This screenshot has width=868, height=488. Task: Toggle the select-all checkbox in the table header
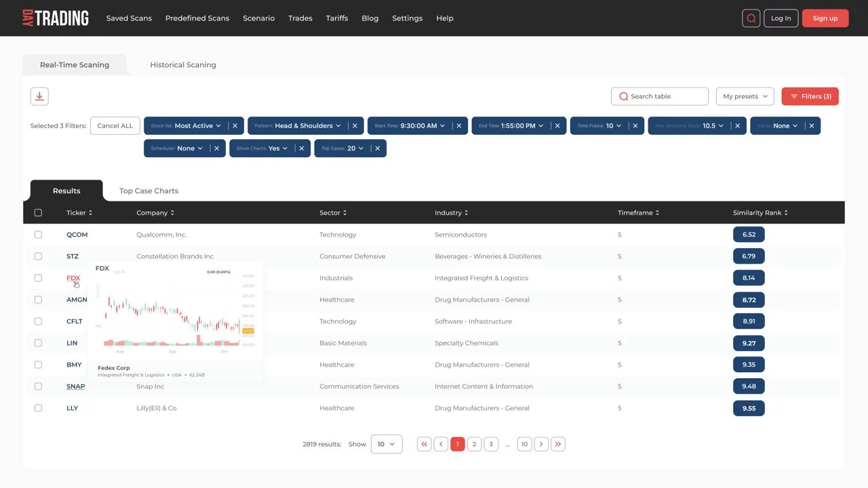click(x=38, y=213)
